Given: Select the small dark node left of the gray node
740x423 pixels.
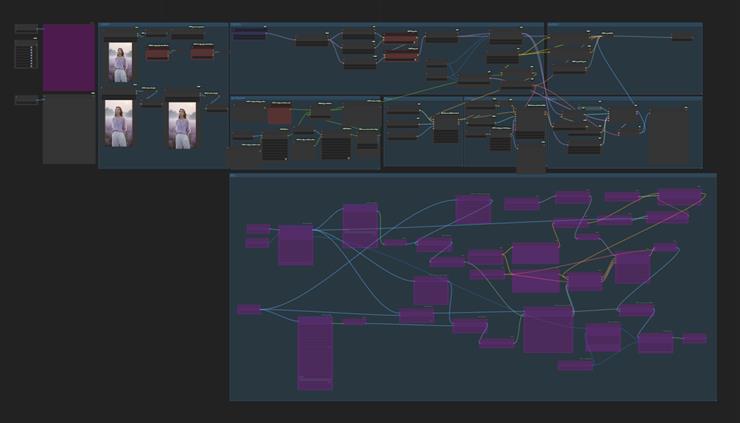Looking at the screenshot, I should [26, 100].
